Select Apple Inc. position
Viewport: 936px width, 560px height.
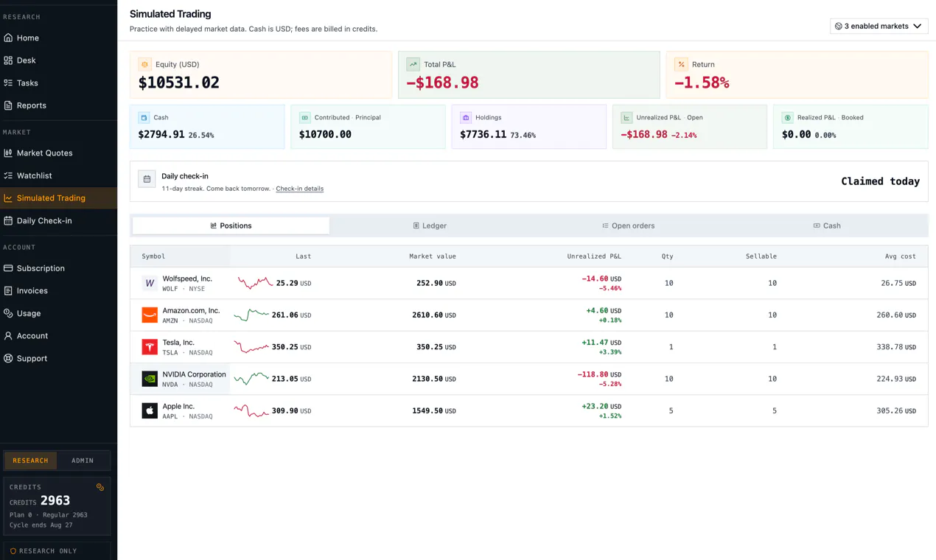coord(178,406)
